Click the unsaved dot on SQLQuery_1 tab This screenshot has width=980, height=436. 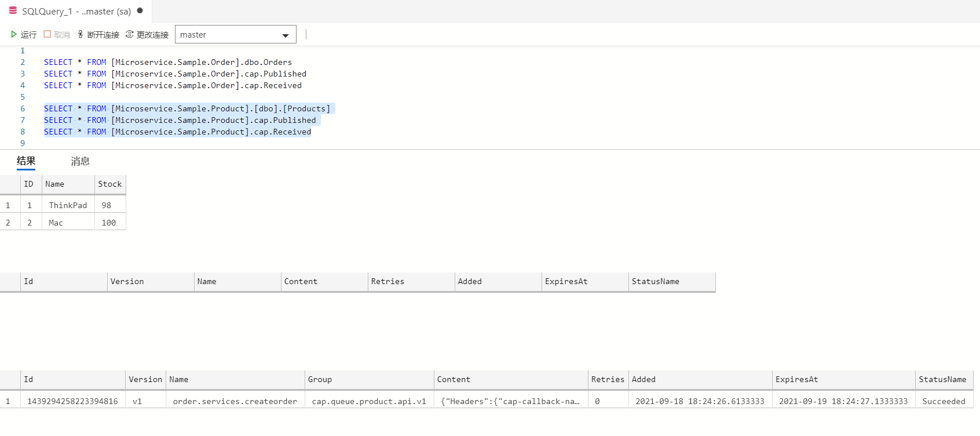coord(140,11)
